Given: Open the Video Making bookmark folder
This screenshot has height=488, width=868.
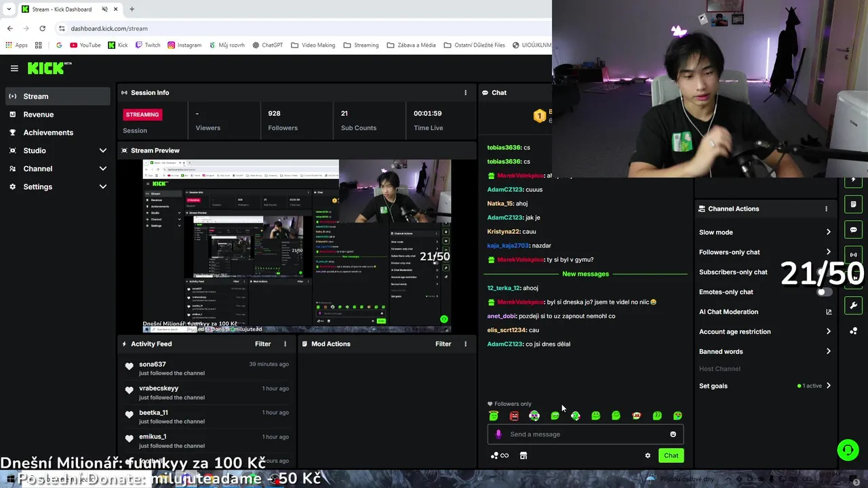Looking at the screenshot, I should pos(313,45).
